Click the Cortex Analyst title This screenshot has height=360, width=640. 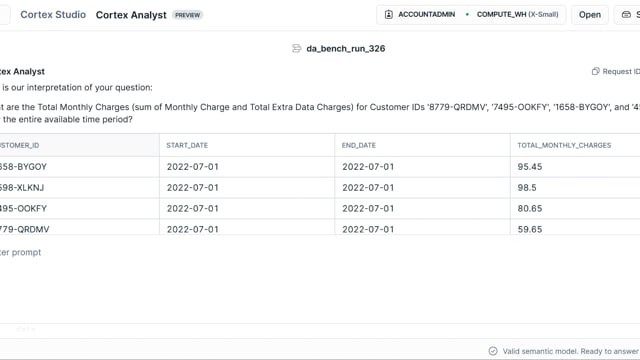point(131,15)
